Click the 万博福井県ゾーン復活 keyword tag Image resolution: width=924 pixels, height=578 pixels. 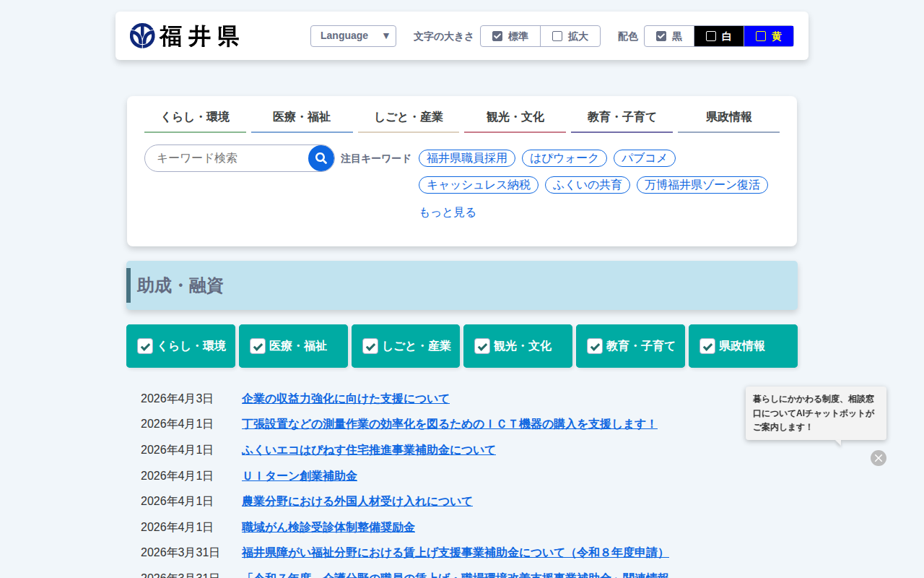tap(701, 185)
